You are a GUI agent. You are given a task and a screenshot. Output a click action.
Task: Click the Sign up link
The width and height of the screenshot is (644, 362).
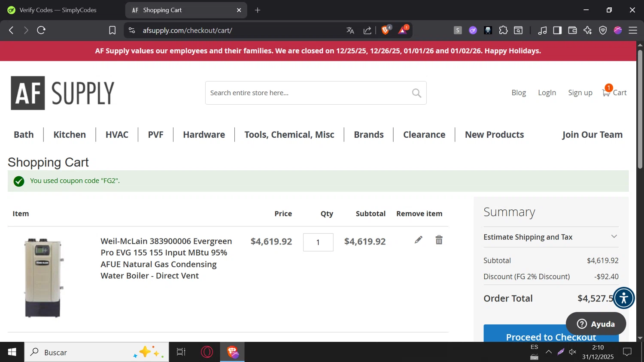580,93
